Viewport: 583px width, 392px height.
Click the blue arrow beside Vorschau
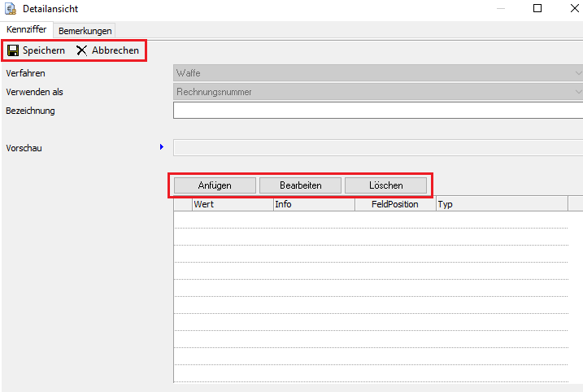point(162,147)
